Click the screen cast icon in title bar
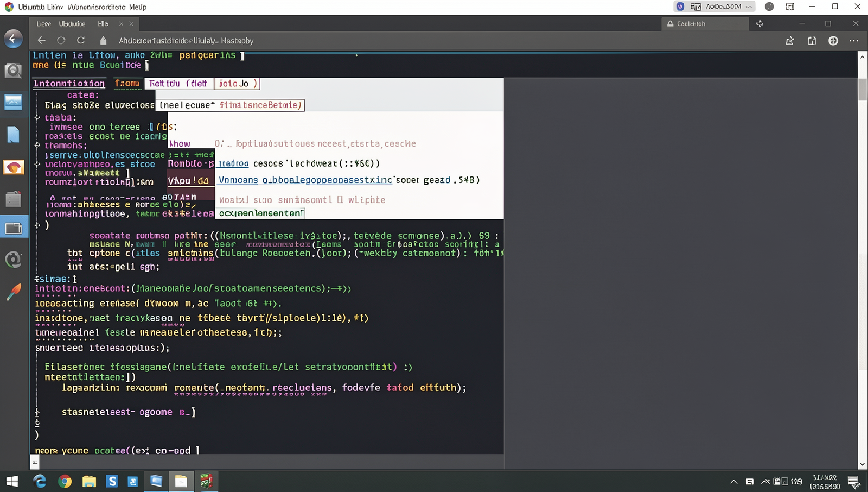 point(790,7)
